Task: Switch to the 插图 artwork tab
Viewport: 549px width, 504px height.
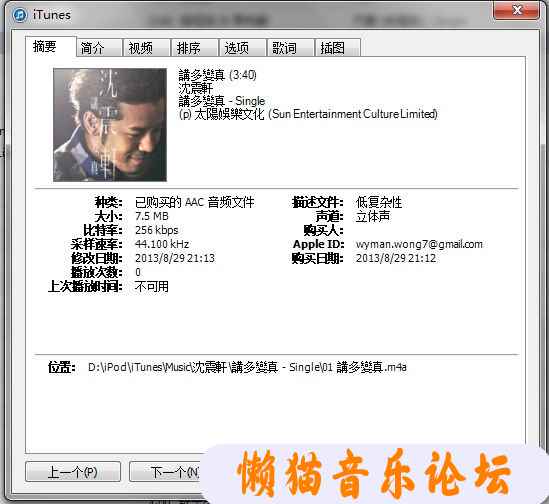Action: pos(338,48)
